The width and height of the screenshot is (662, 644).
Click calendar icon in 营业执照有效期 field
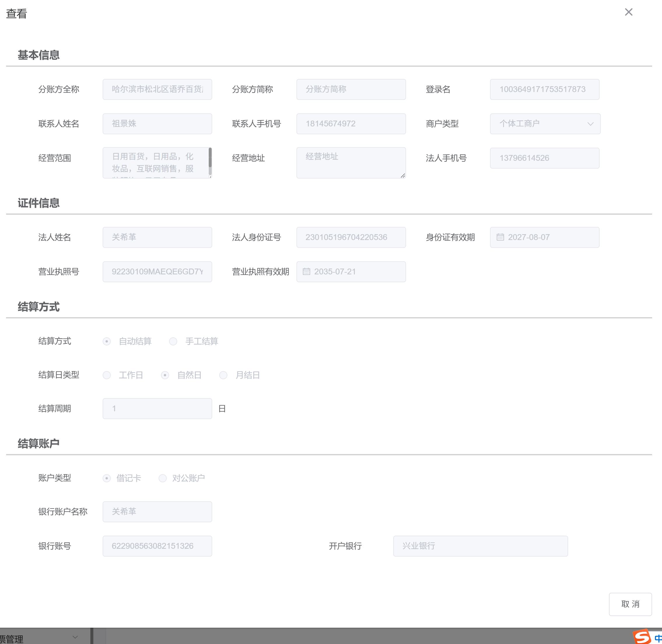click(306, 271)
